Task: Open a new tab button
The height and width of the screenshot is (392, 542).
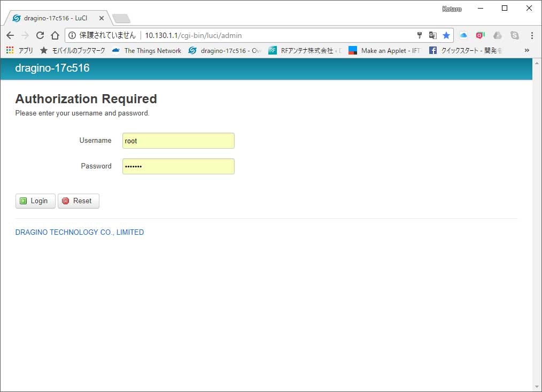Action: [x=121, y=18]
